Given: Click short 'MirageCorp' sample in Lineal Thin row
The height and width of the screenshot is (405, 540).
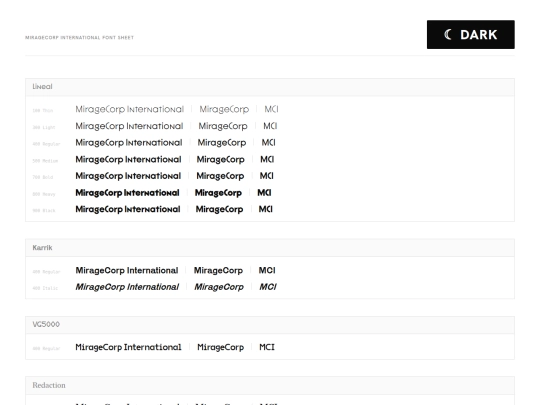Looking at the screenshot, I should point(224,109).
